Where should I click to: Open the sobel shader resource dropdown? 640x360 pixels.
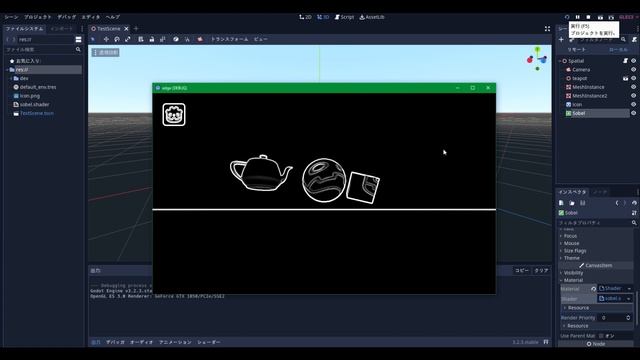[x=628, y=299]
